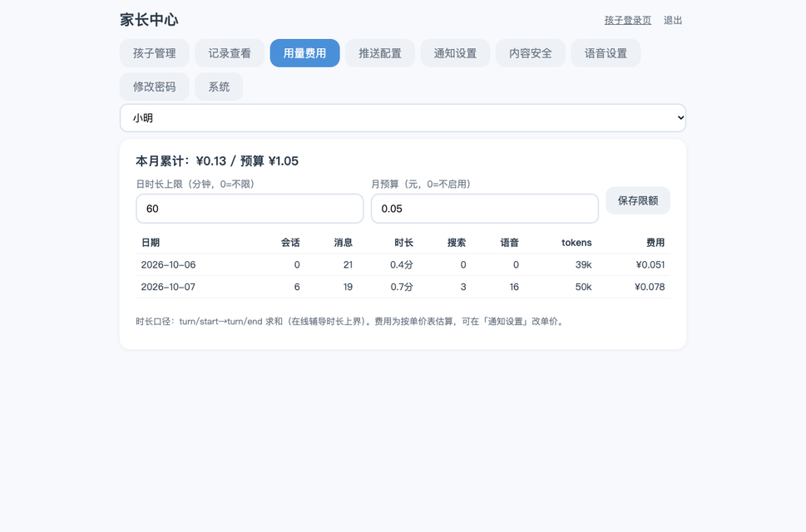
Task: Click the 21 messages cell for 2026-10-06
Action: coord(348,264)
